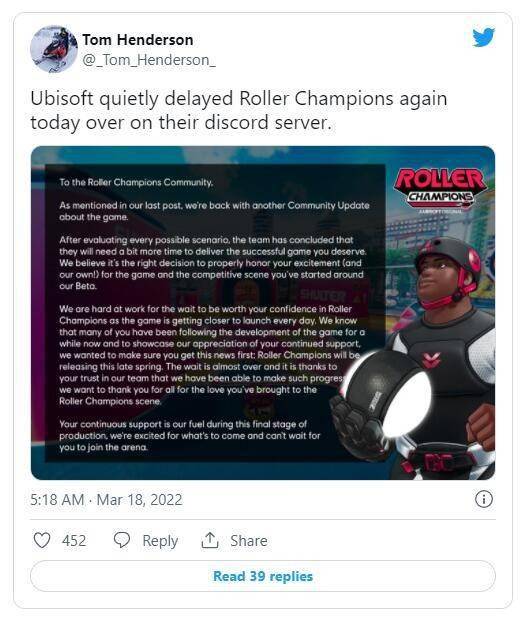524x622 pixels.
Task: Open the @_Tom_Henderson_ handle link
Action: tap(149, 60)
